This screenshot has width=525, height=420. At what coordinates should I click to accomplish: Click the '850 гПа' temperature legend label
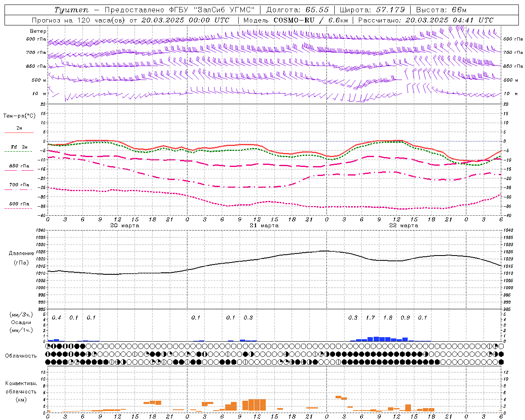(x=19, y=166)
